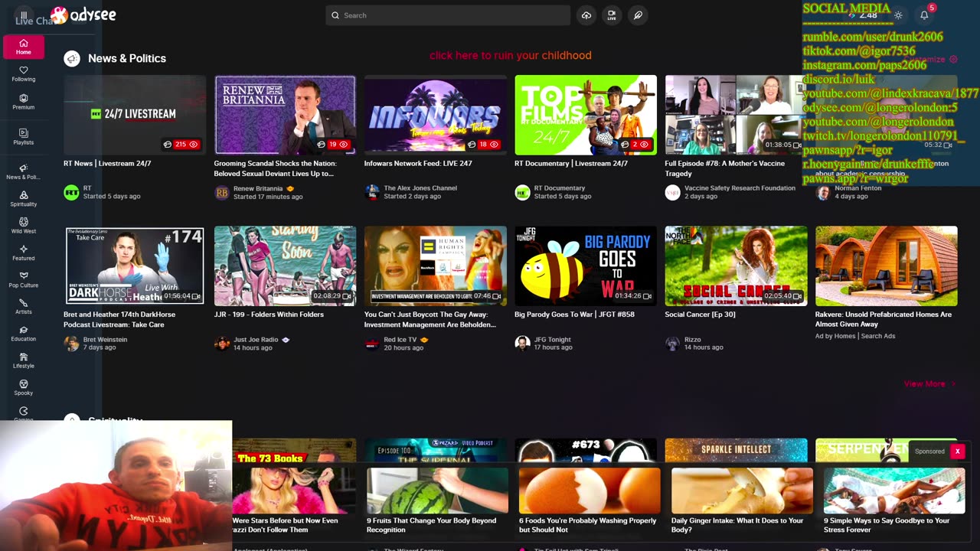
Task: Click RT Documentary channel avatar
Action: (522, 192)
